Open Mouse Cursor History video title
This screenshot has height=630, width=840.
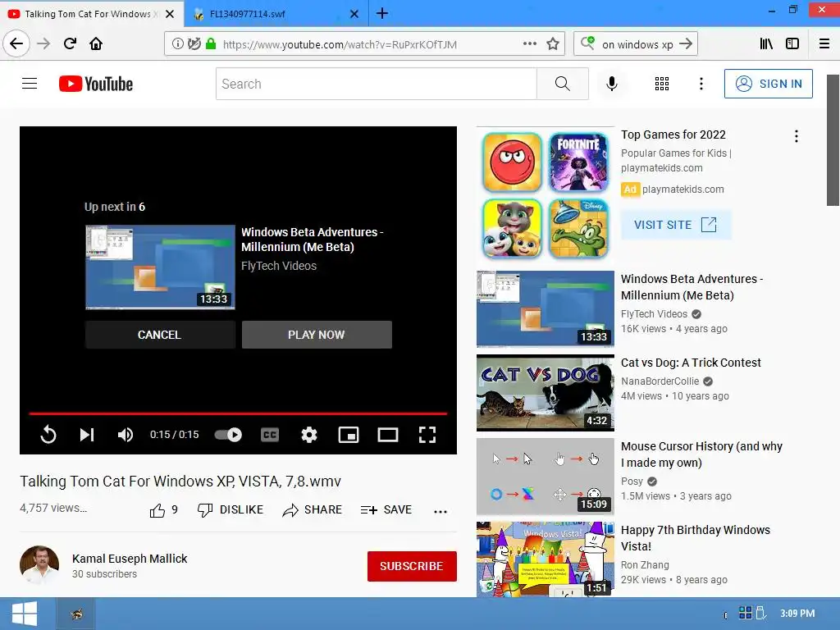click(701, 454)
